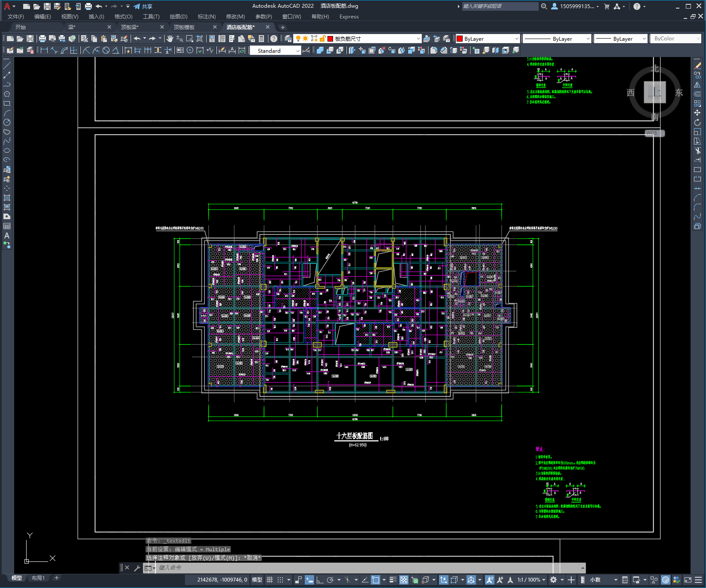This screenshot has width=706, height=588.
Task: Open the 小数 units dropdown in status bar
Action: (604, 580)
